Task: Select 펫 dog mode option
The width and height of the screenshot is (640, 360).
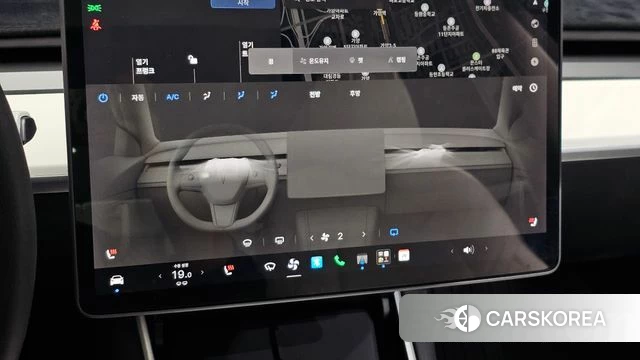Action: click(x=356, y=60)
